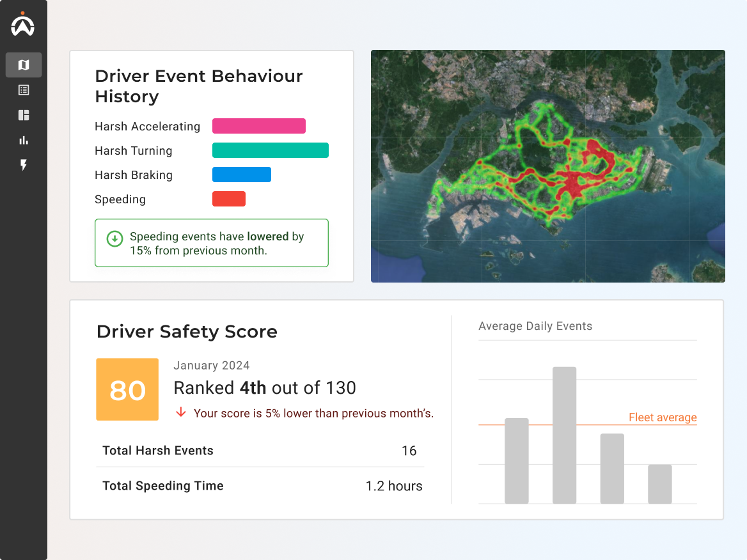This screenshot has width=747, height=560.
Task: Select the teal Harsh Turning bar
Action: click(x=270, y=150)
